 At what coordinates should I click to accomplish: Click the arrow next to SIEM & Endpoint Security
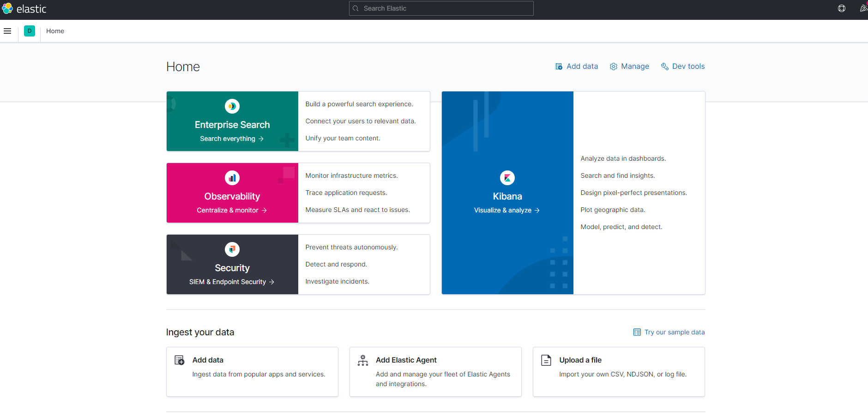(x=271, y=282)
